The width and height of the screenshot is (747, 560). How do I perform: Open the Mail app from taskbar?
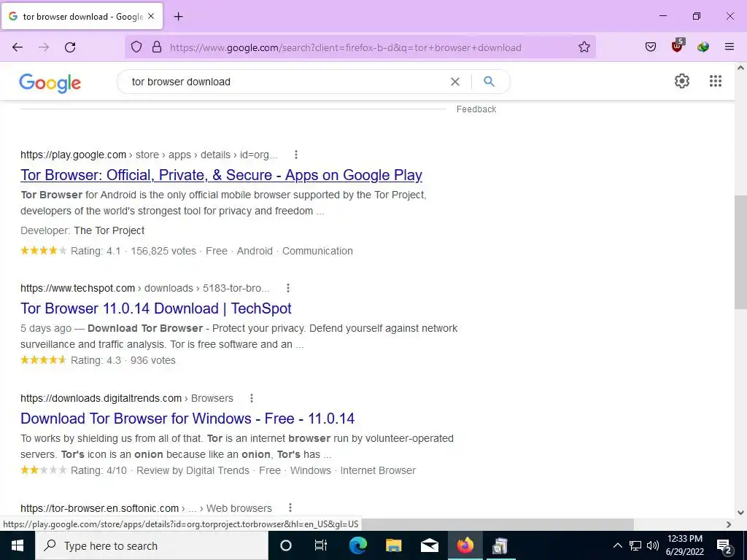click(x=429, y=545)
